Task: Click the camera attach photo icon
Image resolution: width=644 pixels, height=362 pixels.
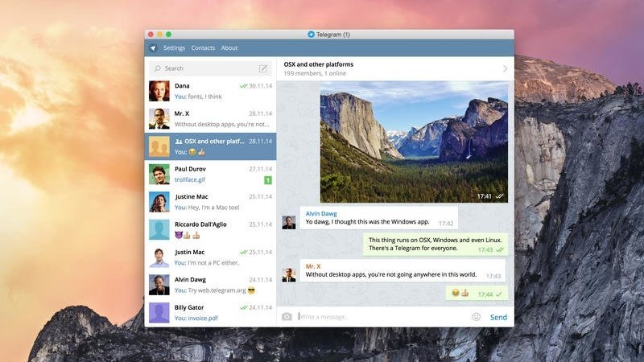Action: pyautogui.click(x=287, y=317)
